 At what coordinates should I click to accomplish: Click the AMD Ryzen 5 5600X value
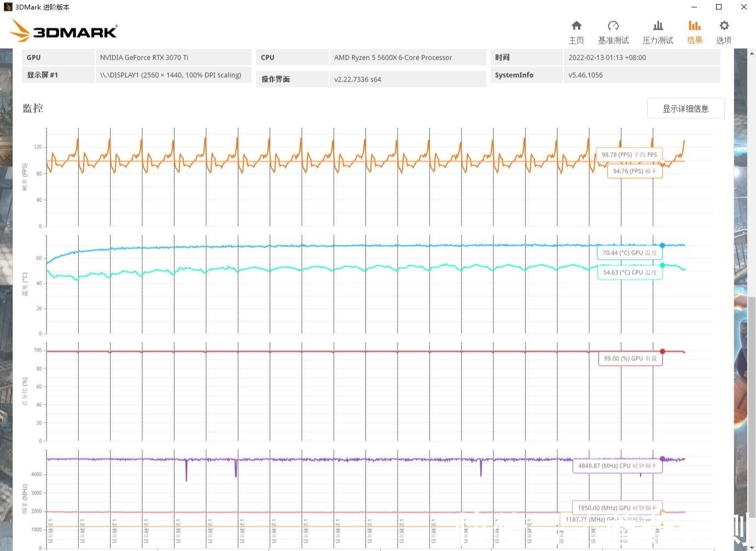[x=393, y=57]
